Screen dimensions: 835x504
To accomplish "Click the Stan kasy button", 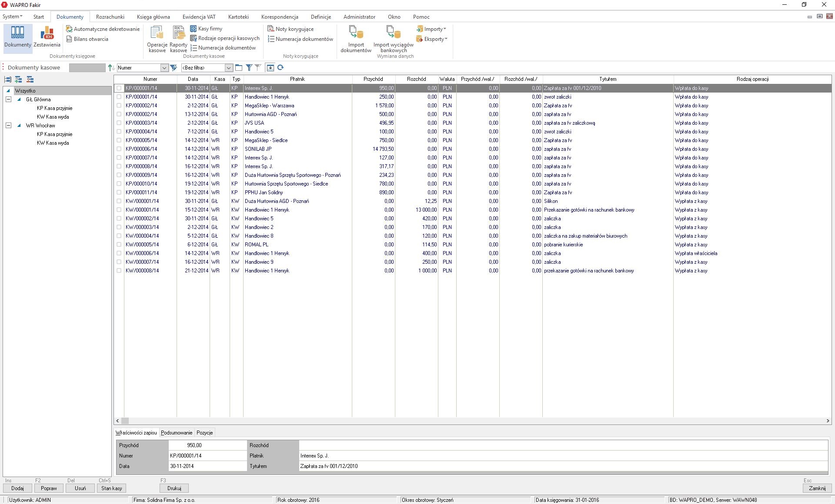I will coord(111,488).
